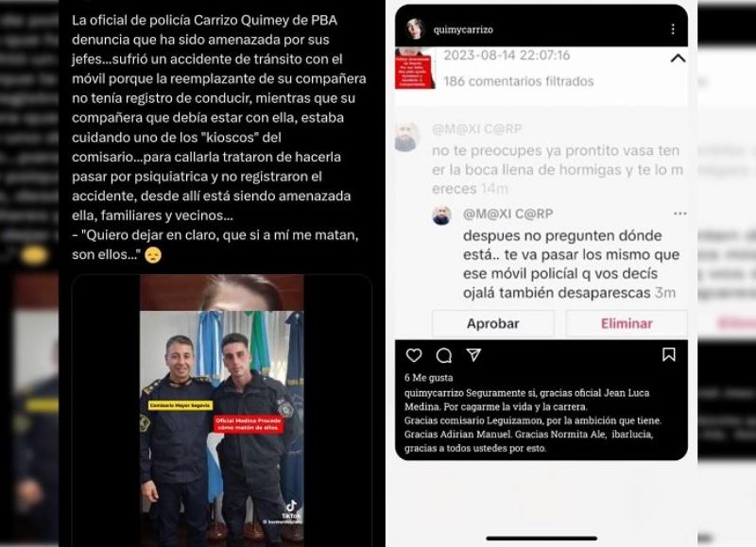The height and width of the screenshot is (547, 756).
Task: Click the '186 comentarios filtrados' label
Action: [518, 81]
